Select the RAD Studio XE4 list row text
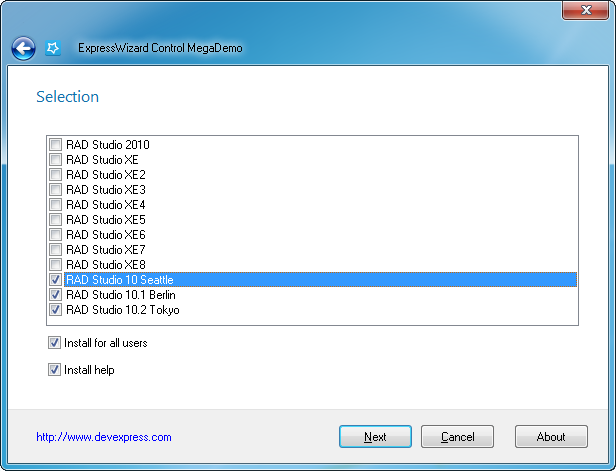This screenshot has height=471, width=616. coord(106,205)
